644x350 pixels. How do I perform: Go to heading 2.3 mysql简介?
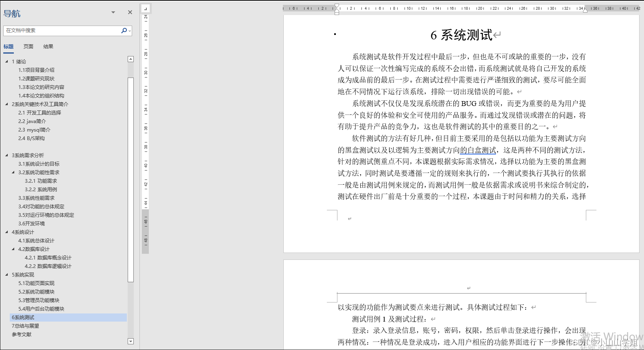click(x=34, y=130)
